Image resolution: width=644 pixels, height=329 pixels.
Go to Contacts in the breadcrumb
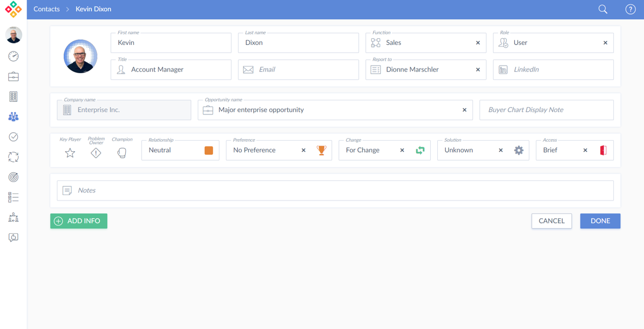tap(46, 9)
